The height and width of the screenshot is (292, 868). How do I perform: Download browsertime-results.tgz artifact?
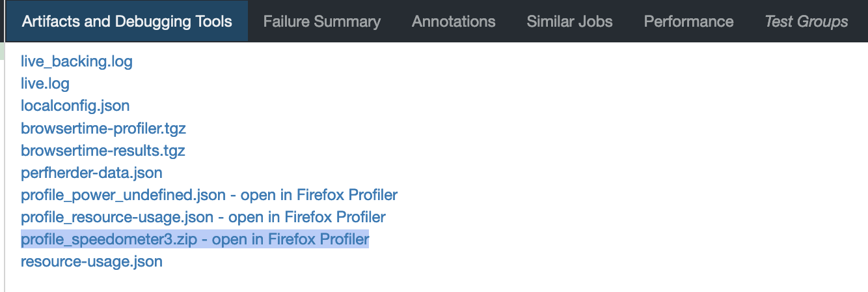[103, 151]
